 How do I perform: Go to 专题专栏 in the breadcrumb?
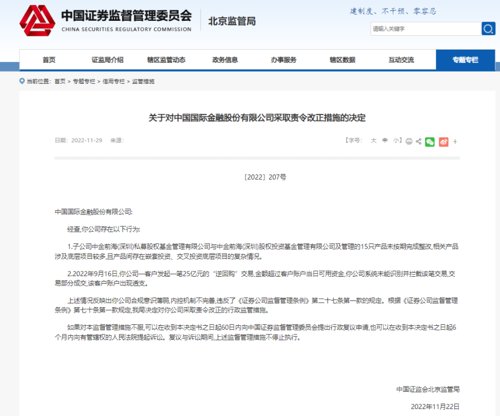[x=84, y=81]
